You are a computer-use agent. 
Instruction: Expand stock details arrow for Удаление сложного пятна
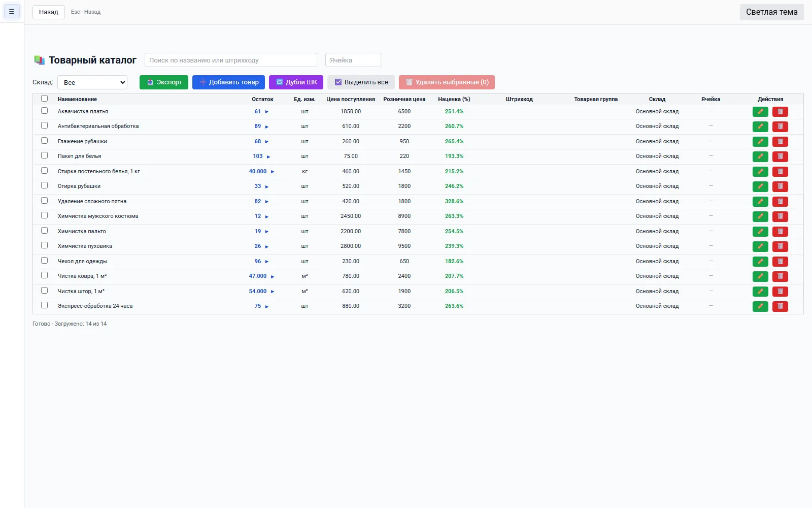pos(267,202)
